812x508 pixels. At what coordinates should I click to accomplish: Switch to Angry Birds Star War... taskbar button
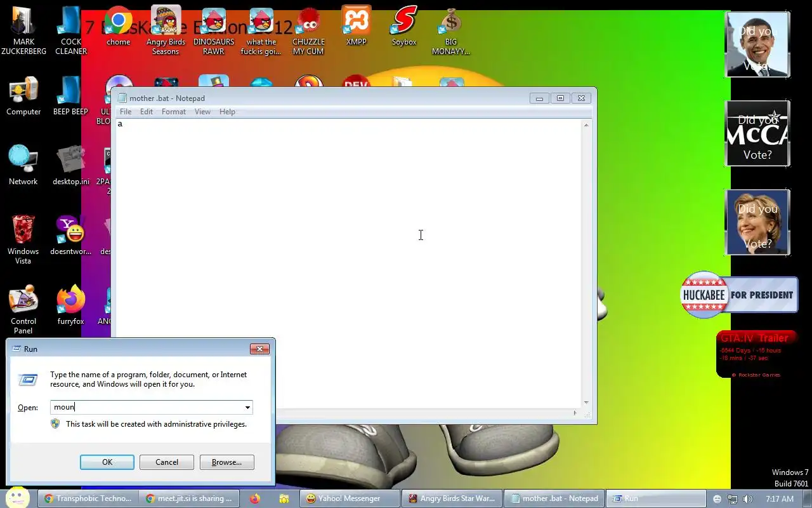[452, 498]
